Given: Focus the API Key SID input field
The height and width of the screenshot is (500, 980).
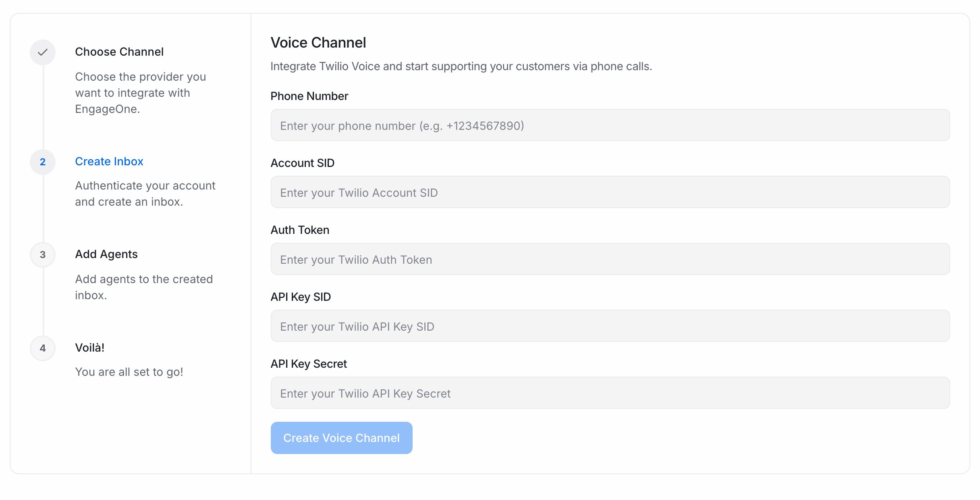Looking at the screenshot, I should pos(610,326).
